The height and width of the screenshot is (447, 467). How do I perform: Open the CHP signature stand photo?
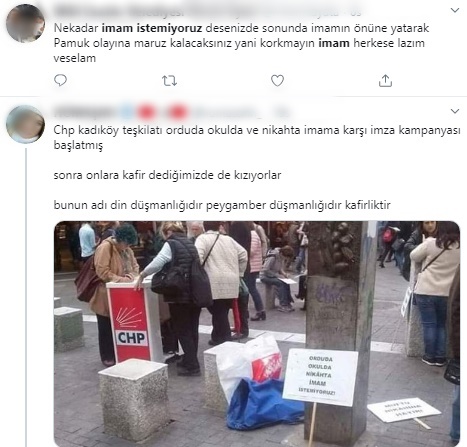(x=257, y=333)
